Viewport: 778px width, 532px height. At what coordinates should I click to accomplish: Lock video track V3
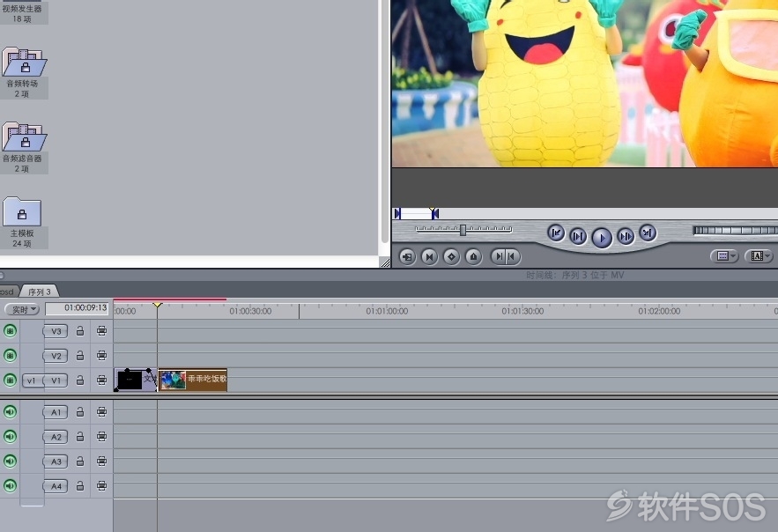pos(80,330)
